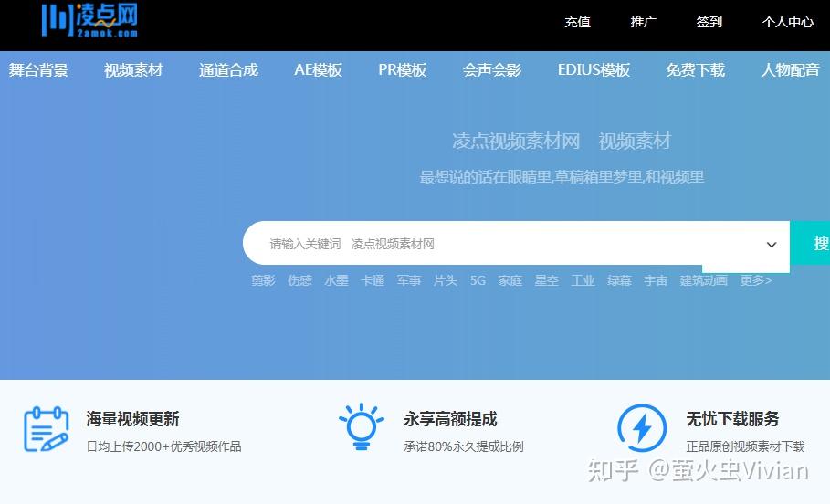830x504 pixels.
Task: Go to 个人中心
Action: click(x=788, y=22)
